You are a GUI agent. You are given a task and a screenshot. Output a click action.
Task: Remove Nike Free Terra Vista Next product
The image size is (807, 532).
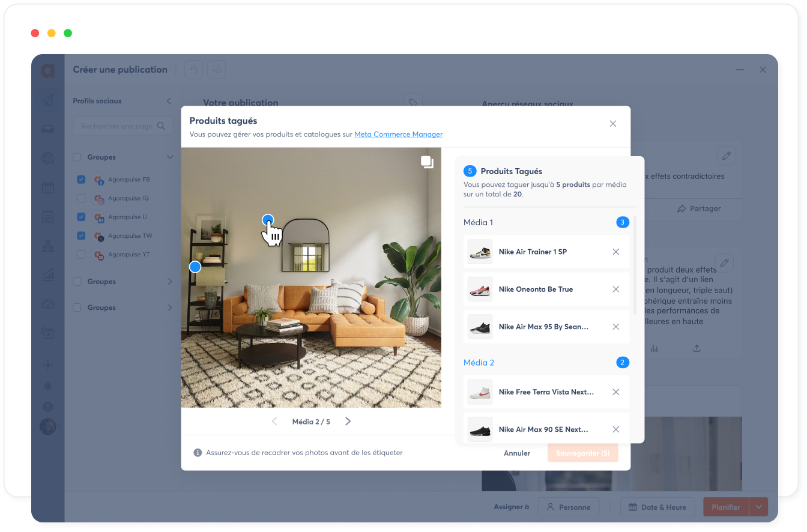[615, 392]
